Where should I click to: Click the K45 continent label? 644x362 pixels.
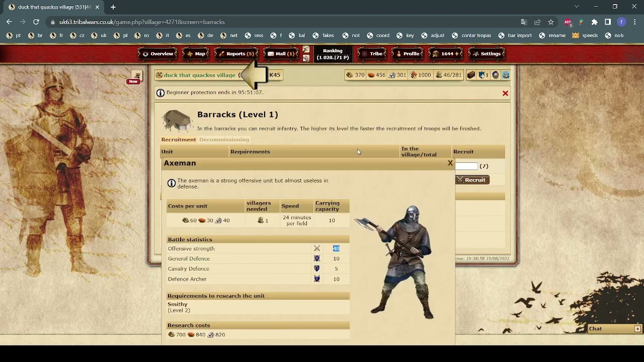tap(275, 75)
